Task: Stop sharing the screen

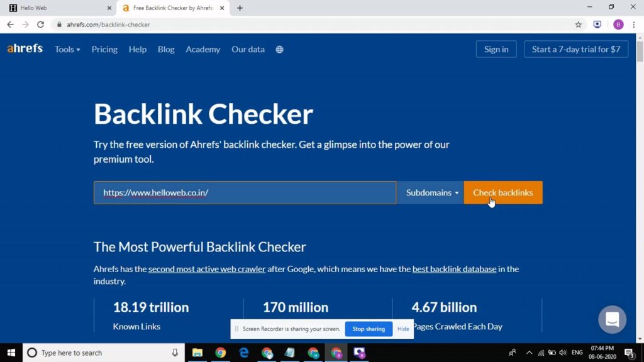Action: pos(369,329)
